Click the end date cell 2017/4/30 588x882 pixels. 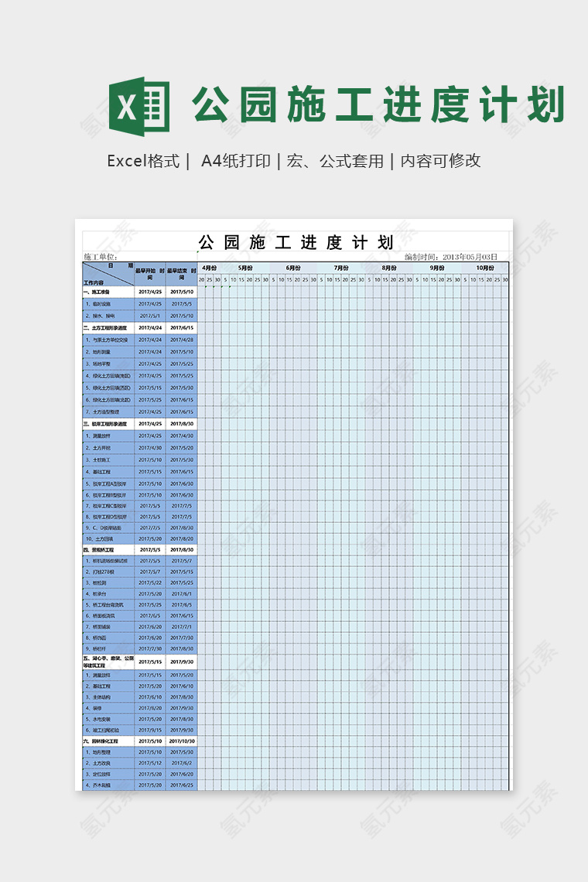tap(182, 436)
